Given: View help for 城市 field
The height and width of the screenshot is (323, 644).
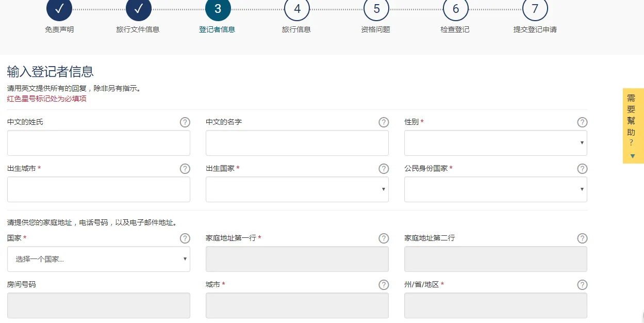Looking at the screenshot, I should (384, 285).
